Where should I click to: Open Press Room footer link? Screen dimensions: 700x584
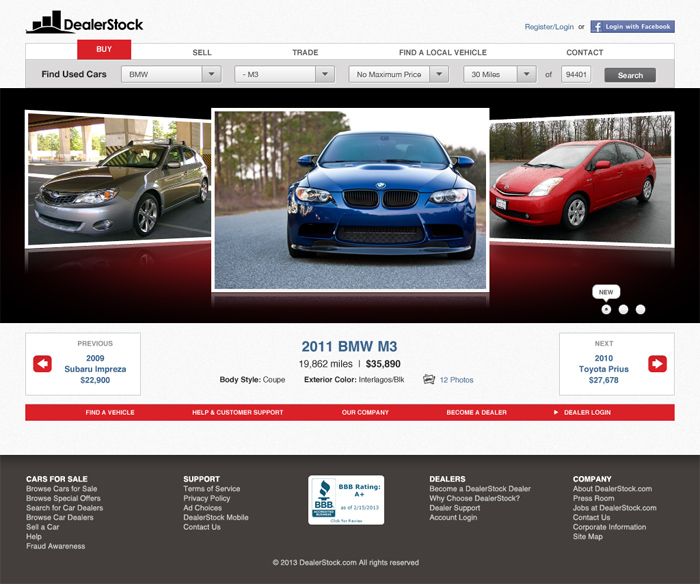tap(593, 498)
